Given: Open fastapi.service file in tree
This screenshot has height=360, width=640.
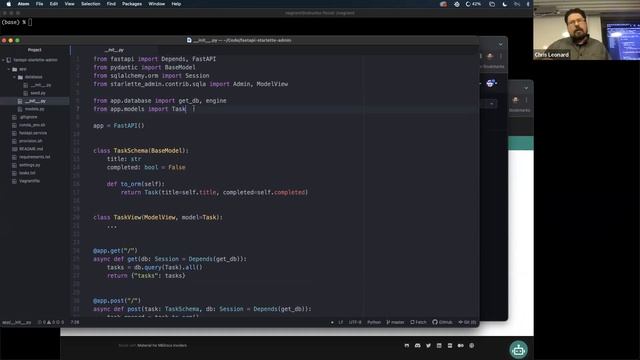Looking at the screenshot, I should click(x=33, y=133).
